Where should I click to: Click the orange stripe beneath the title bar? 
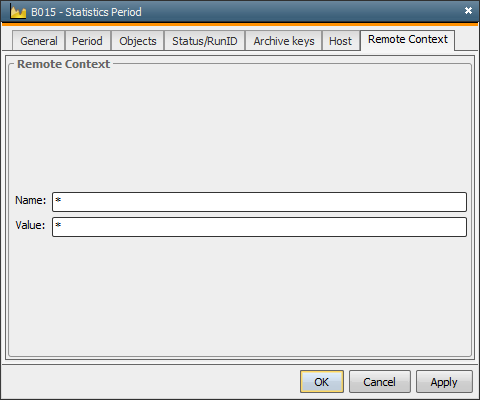coord(240,24)
